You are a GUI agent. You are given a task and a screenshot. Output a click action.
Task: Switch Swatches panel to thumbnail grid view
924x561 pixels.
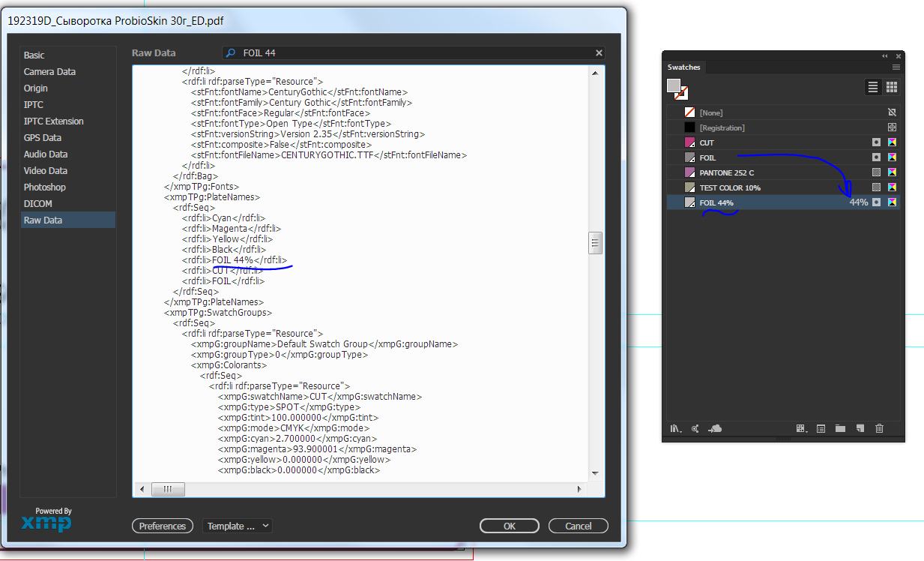(892, 87)
